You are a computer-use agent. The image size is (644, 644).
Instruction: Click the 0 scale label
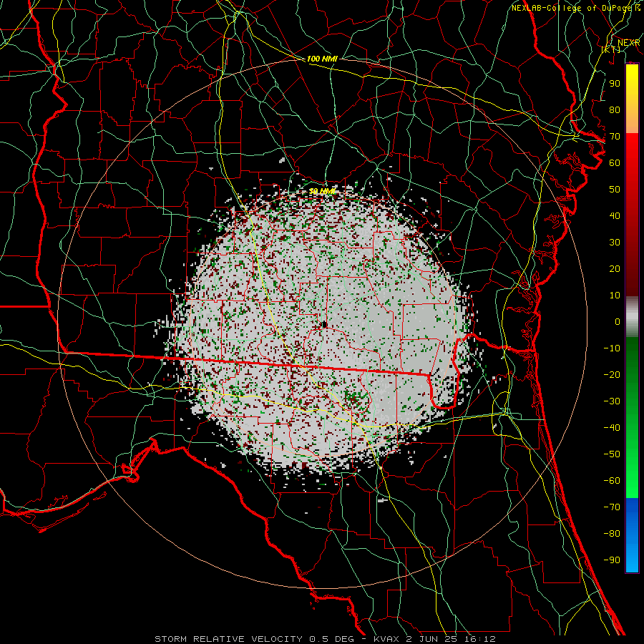click(618, 321)
